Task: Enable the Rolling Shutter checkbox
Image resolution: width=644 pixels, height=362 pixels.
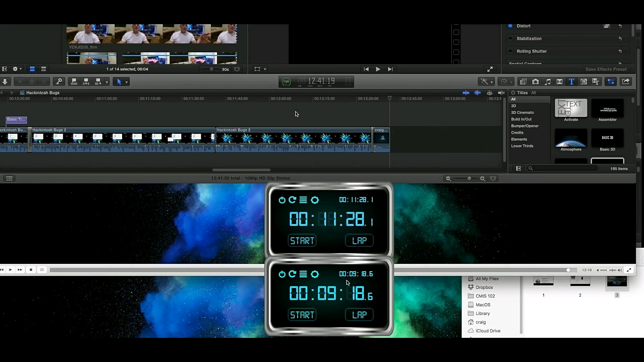Action: point(511,51)
